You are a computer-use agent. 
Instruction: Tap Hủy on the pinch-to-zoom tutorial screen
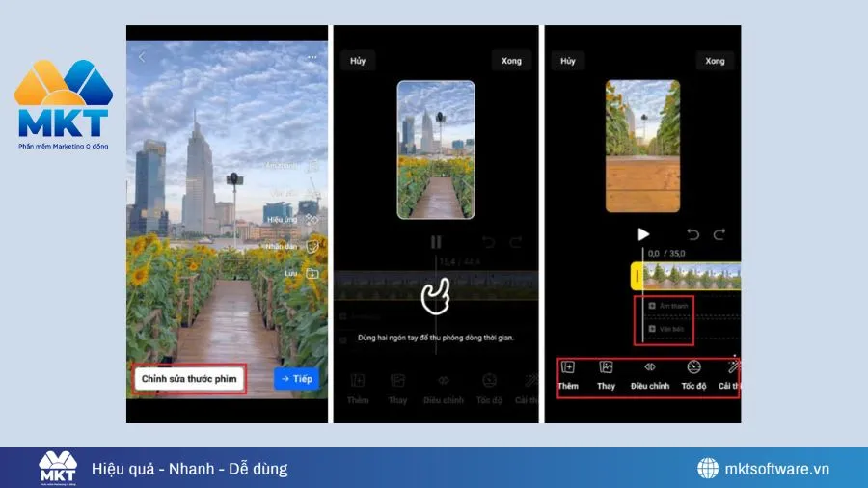click(x=358, y=61)
